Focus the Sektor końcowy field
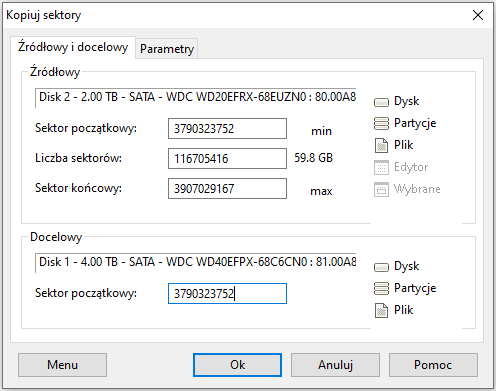The image size is (496, 391). point(227,188)
